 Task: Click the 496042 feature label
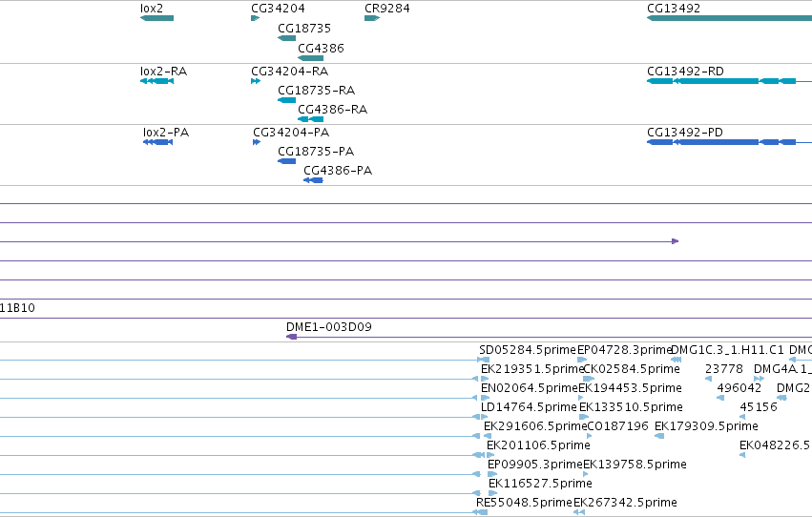(739, 388)
